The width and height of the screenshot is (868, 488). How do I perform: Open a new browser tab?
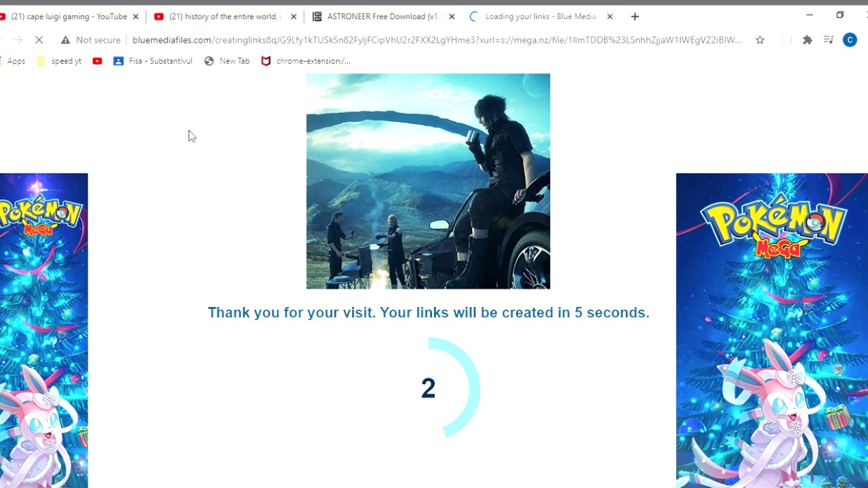point(635,16)
